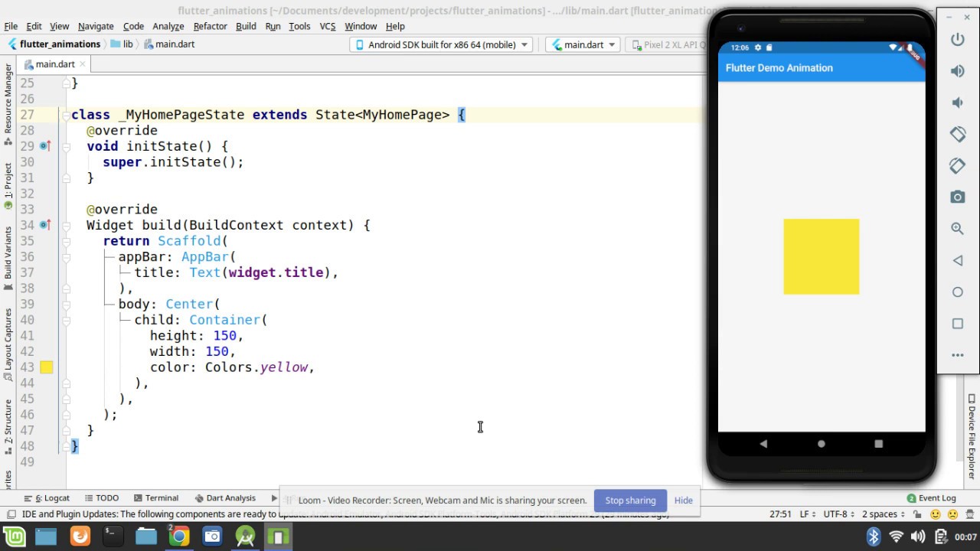The width and height of the screenshot is (980, 551).
Task: Click the lib folder breadcrumb
Action: pos(122,44)
